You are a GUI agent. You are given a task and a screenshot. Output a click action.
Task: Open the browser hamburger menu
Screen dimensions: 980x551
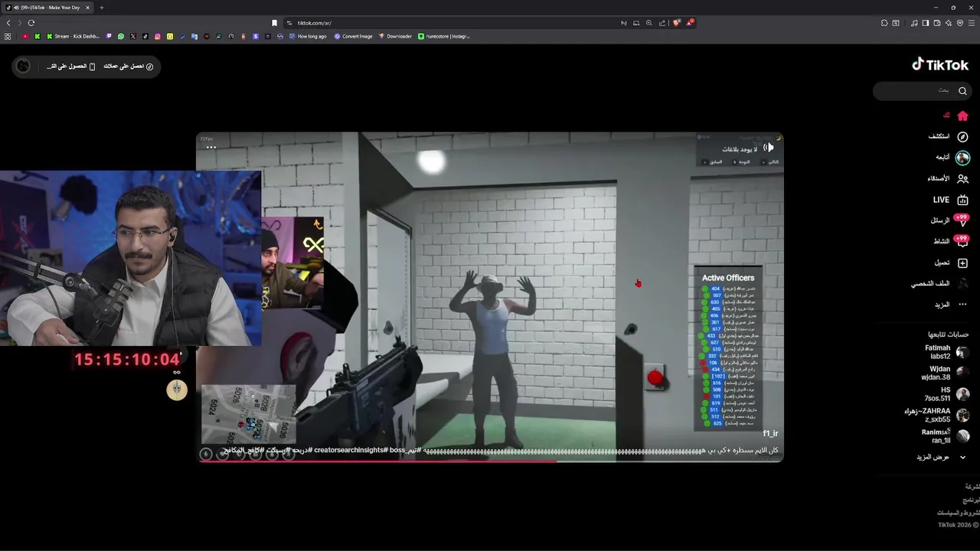click(972, 23)
